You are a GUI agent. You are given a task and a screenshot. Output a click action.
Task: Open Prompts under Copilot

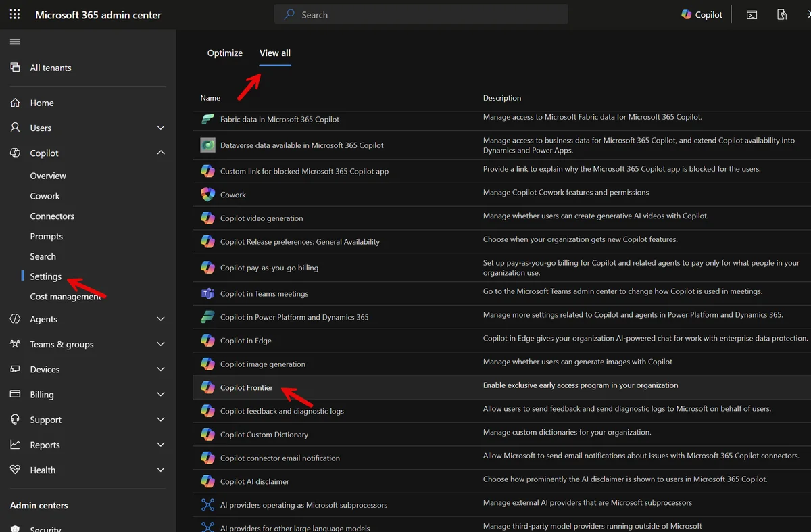point(46,236)
